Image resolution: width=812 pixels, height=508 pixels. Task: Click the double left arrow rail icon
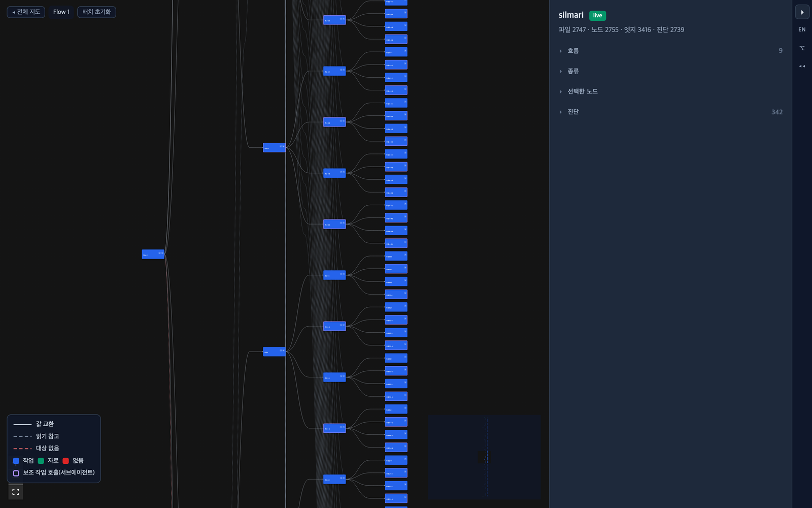pyautogui.click(x=802, y=66)
